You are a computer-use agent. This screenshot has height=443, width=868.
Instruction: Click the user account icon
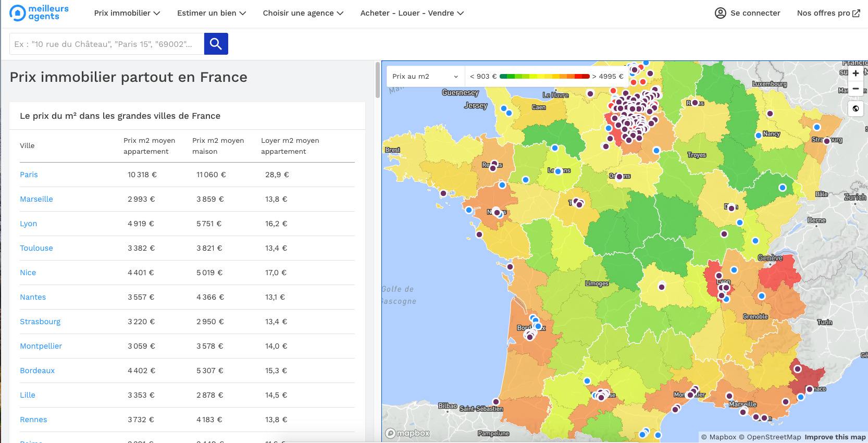click(720, 13)
